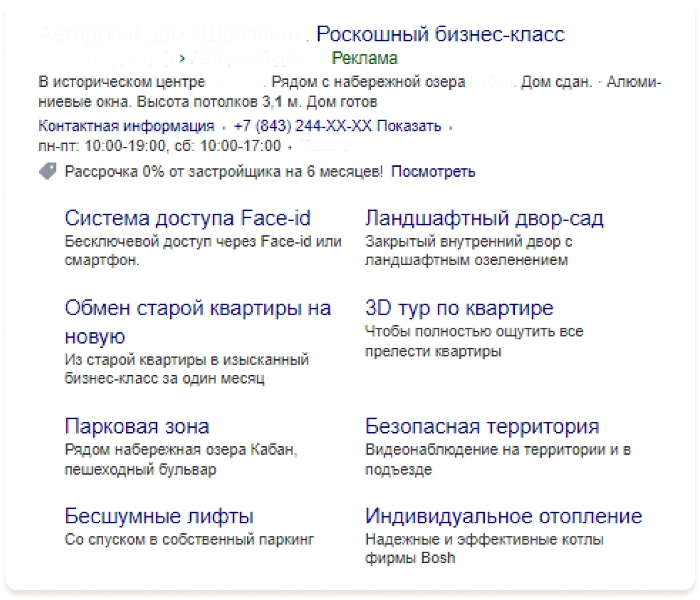
Task: Open 'Контактная информация' link
Action: coord(126,126)
